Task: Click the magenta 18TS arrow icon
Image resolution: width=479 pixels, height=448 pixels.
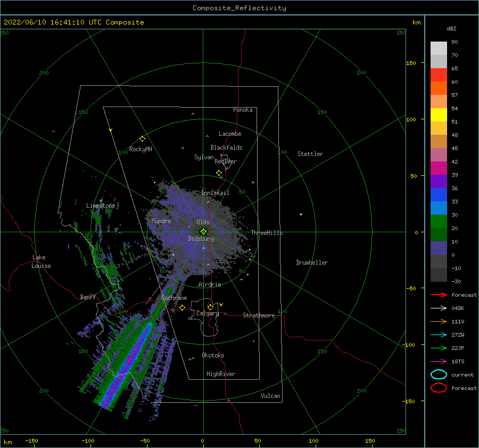Action: click(439, 362)
